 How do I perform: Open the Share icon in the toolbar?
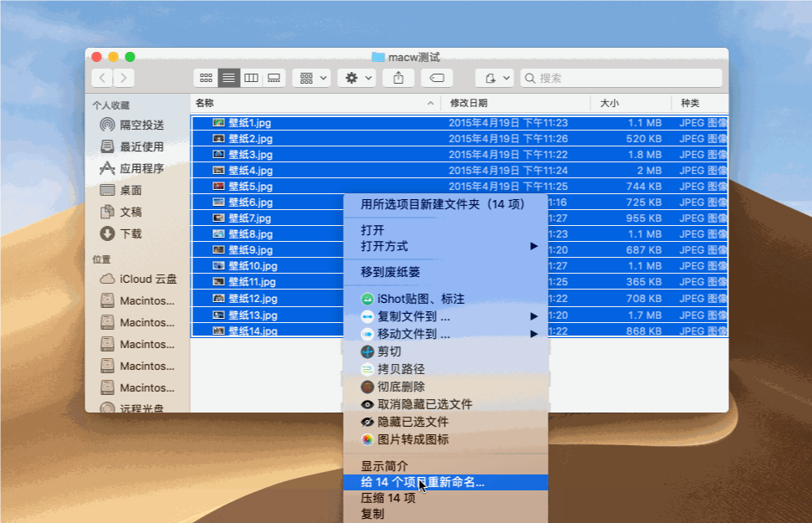(x=398, y=77)
